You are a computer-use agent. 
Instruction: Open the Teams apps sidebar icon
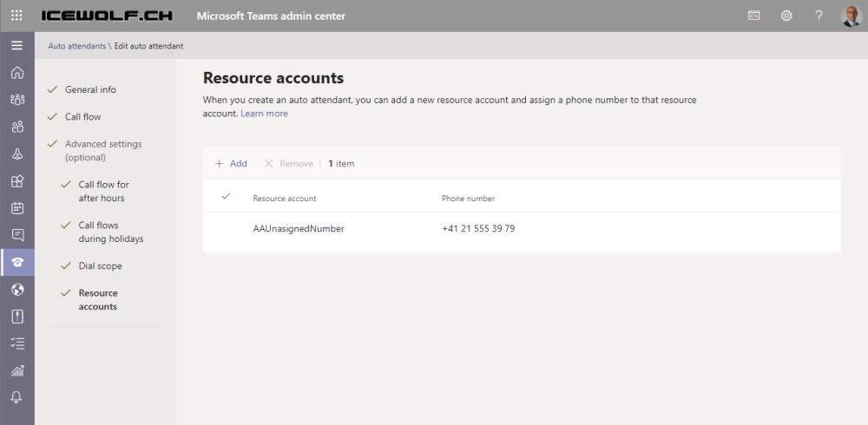tap(17, 181)
